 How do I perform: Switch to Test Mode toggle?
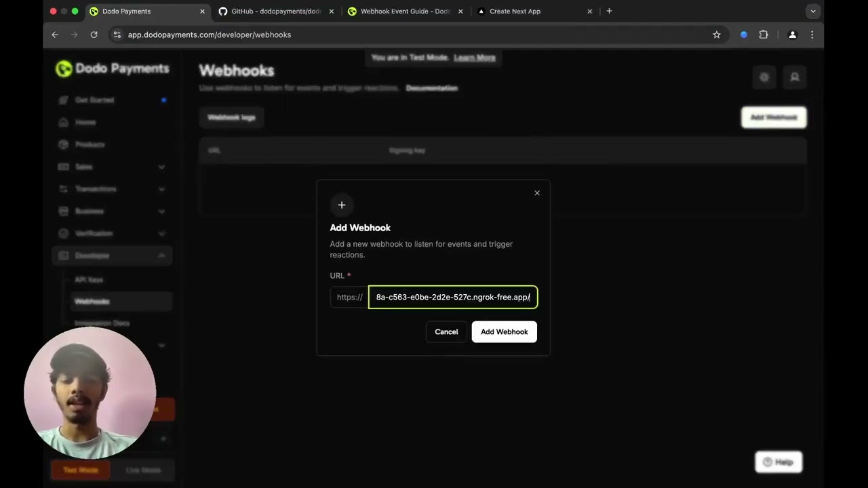(81, 470)
